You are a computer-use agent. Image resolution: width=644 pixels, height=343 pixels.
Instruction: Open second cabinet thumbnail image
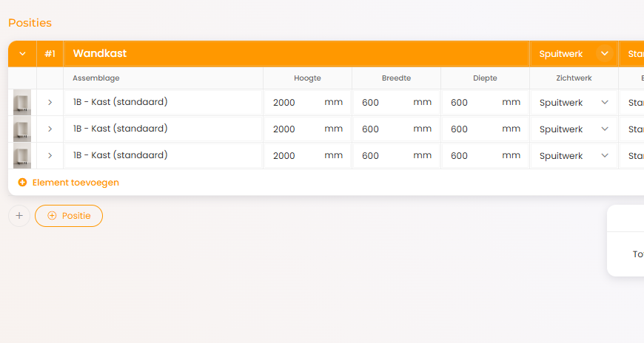(x=22, y=129)
